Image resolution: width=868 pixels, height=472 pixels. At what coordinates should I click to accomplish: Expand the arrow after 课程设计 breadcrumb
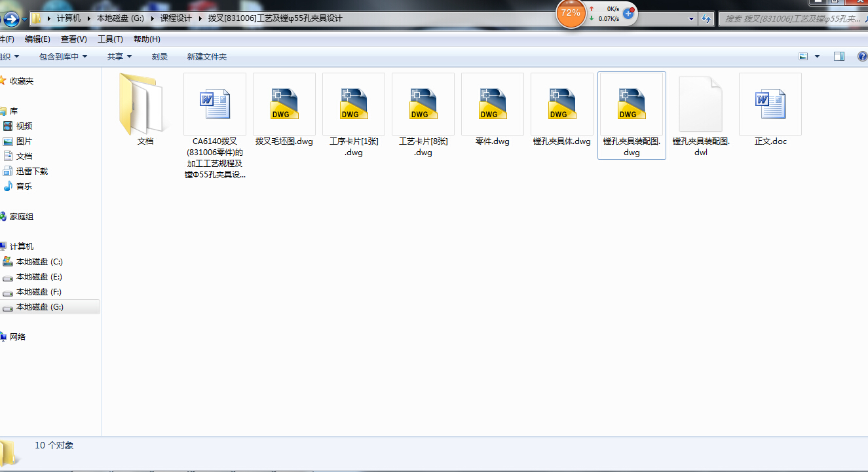[200, 18]
